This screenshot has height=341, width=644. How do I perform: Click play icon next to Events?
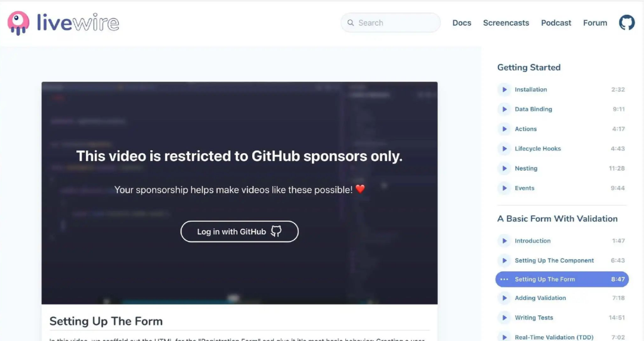pos(503,188)
